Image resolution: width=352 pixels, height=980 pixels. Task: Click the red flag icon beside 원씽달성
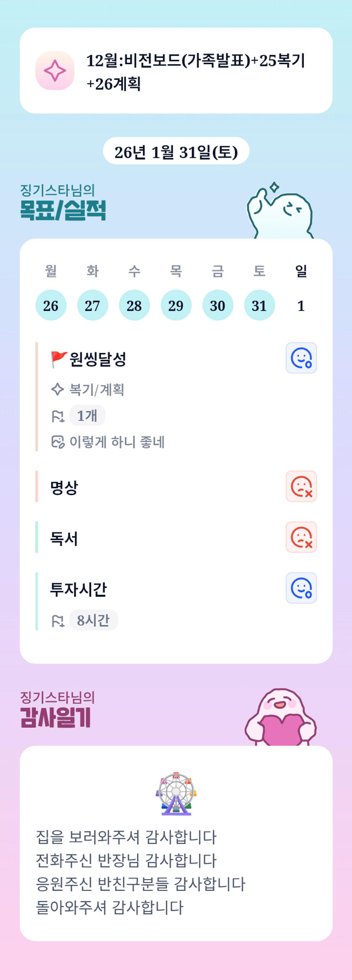[58, 359]
